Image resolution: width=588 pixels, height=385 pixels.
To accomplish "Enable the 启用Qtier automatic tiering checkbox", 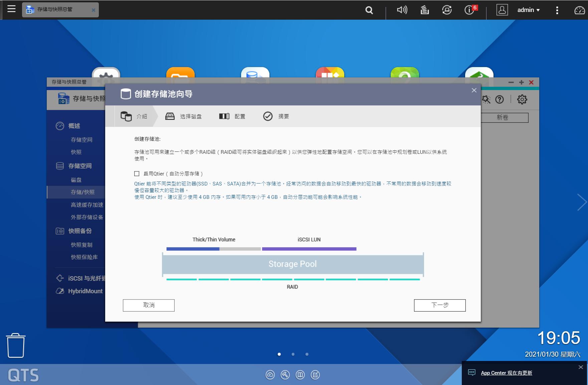I will pyautogui.click(x=136, y=173).
